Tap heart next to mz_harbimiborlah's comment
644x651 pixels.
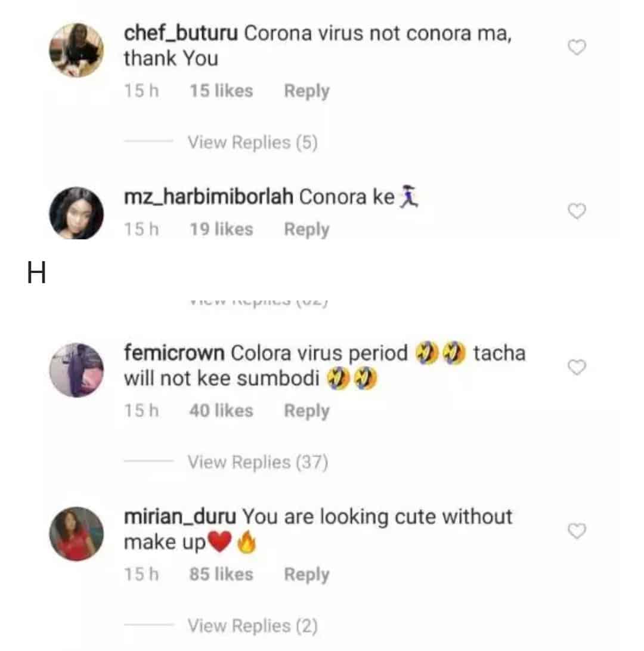577,211
